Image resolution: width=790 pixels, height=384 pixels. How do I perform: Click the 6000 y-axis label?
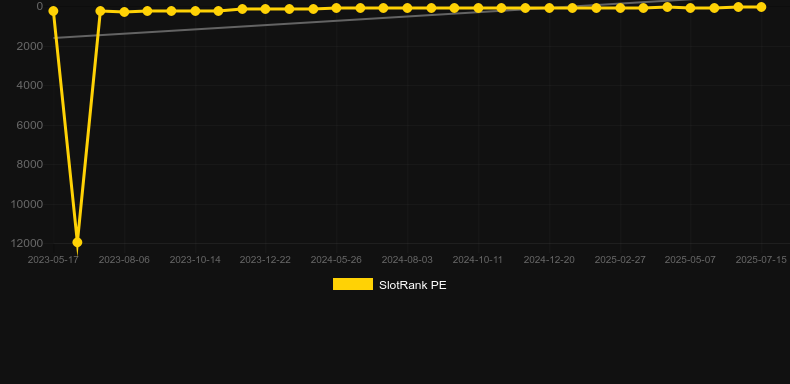[30, 125]
